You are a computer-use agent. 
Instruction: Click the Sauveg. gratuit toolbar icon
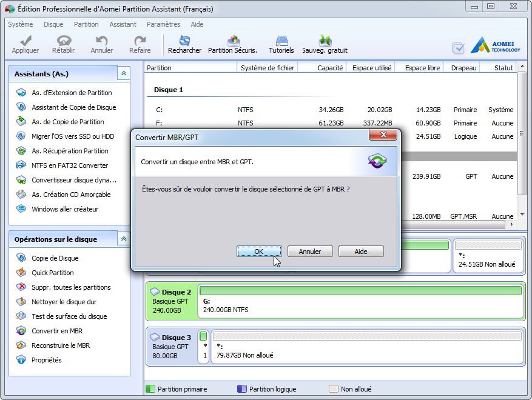325,41
